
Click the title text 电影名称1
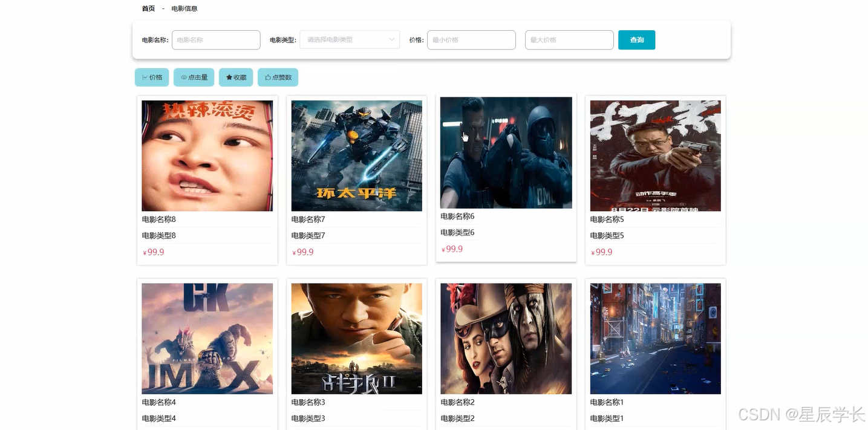pos(607,402)
